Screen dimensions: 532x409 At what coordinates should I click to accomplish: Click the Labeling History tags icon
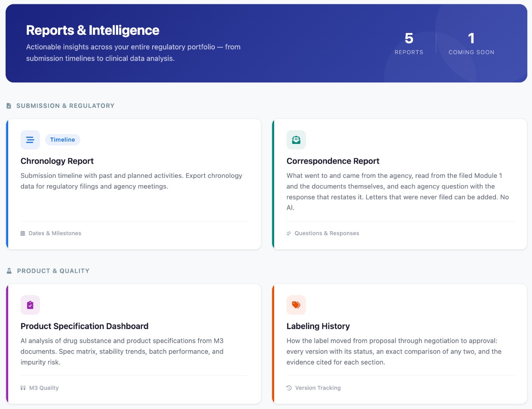[x=296, y=305]
